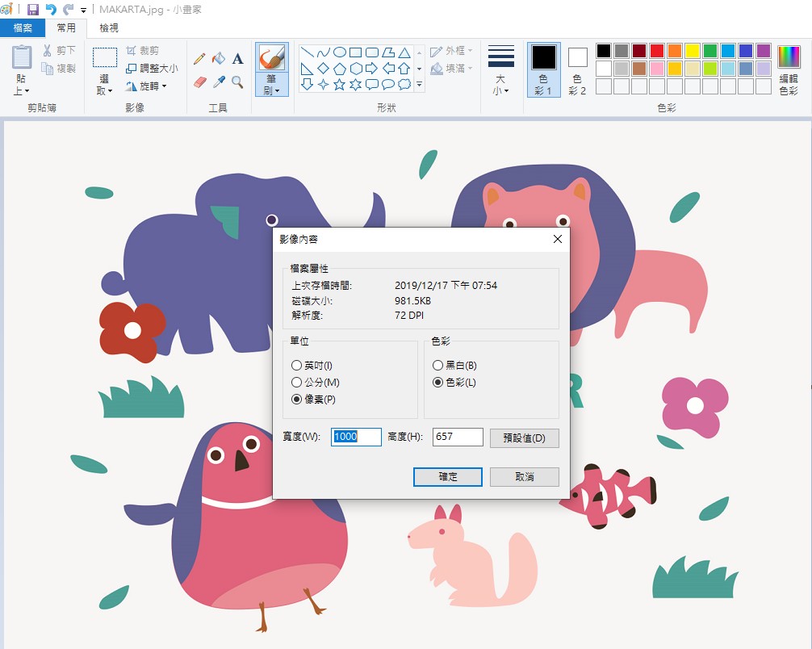This screenshot has width=812, height=649.
Task: Choose the 英吋(I) inches radio button
Action: 297,366
